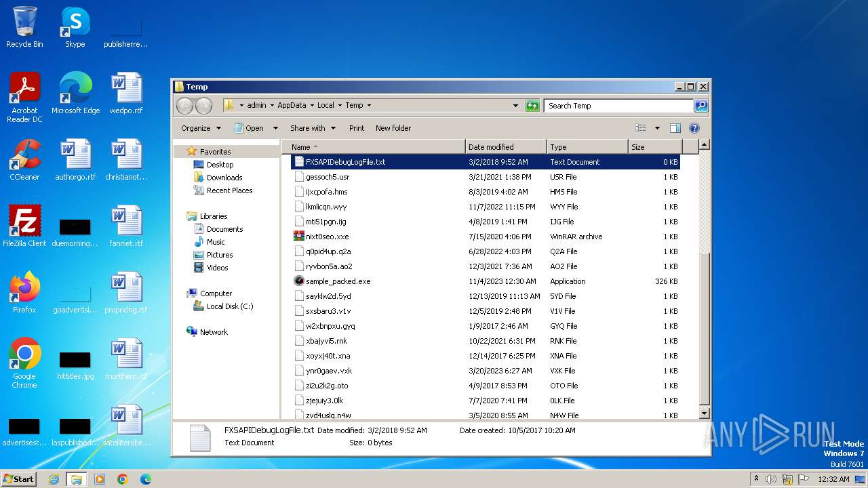Select nixt0seo.xxe WinRAR archive
Screen dimensions: 868x488
[486, 237]
